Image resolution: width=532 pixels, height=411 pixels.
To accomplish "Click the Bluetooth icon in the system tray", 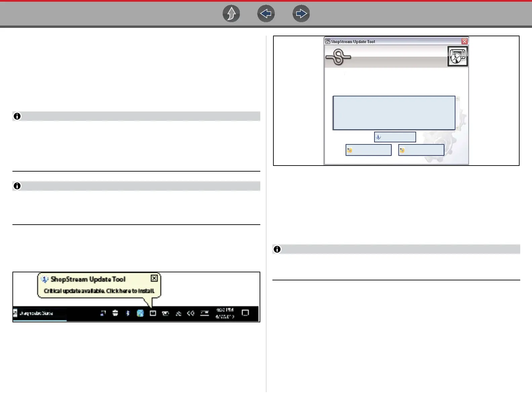I will (x=128, y=313).
